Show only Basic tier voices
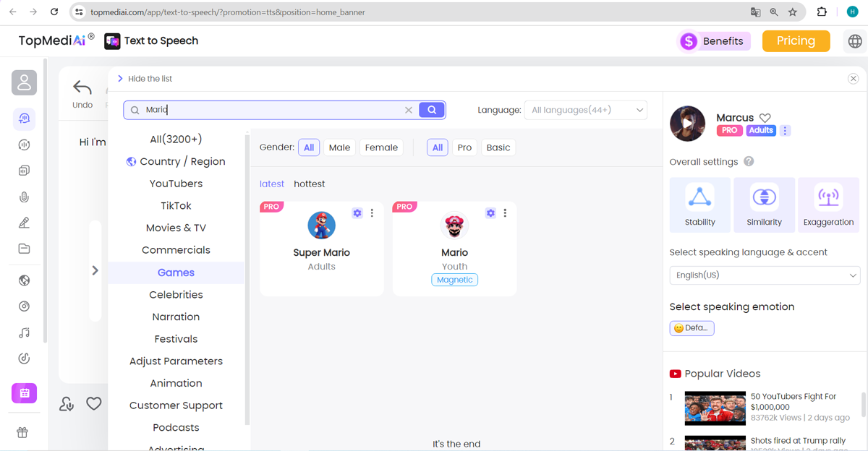The height and width of the screenshot is (451, 868). [x=498, y=147]
